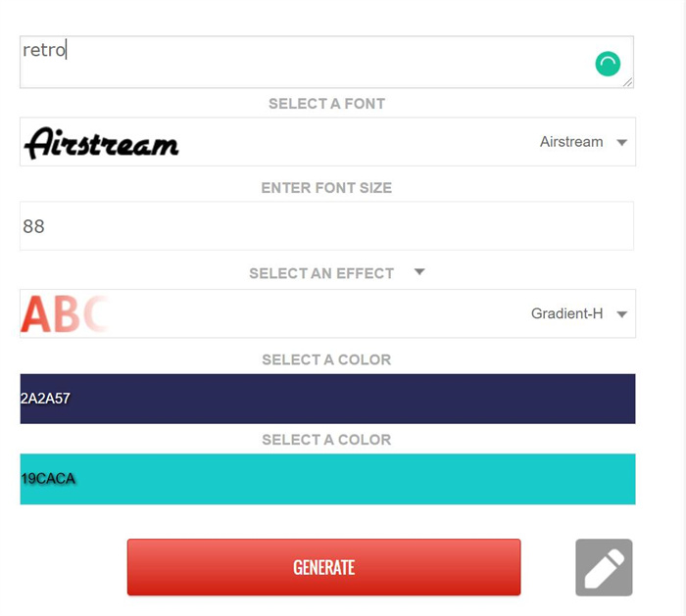This screenshot has width=686, height=616.
Task: Click the red ABC gradient effect preview
Action: tap(65, 313)
